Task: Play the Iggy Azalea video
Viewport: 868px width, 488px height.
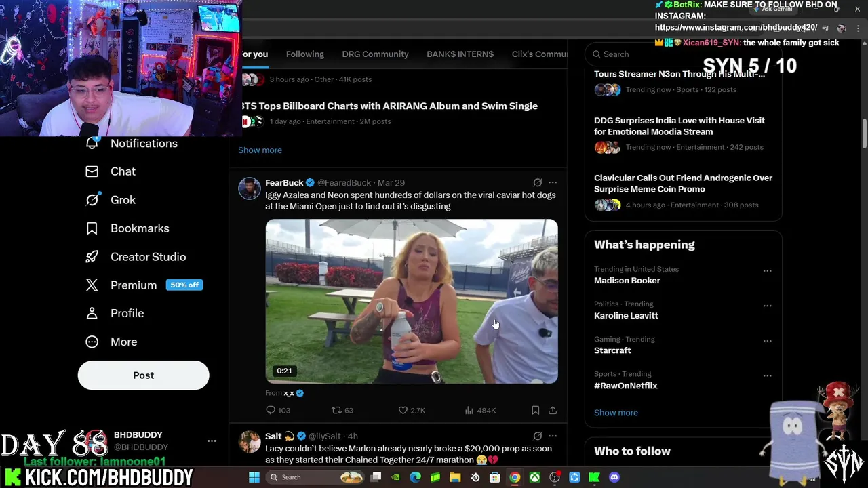Action: (412, 301)
